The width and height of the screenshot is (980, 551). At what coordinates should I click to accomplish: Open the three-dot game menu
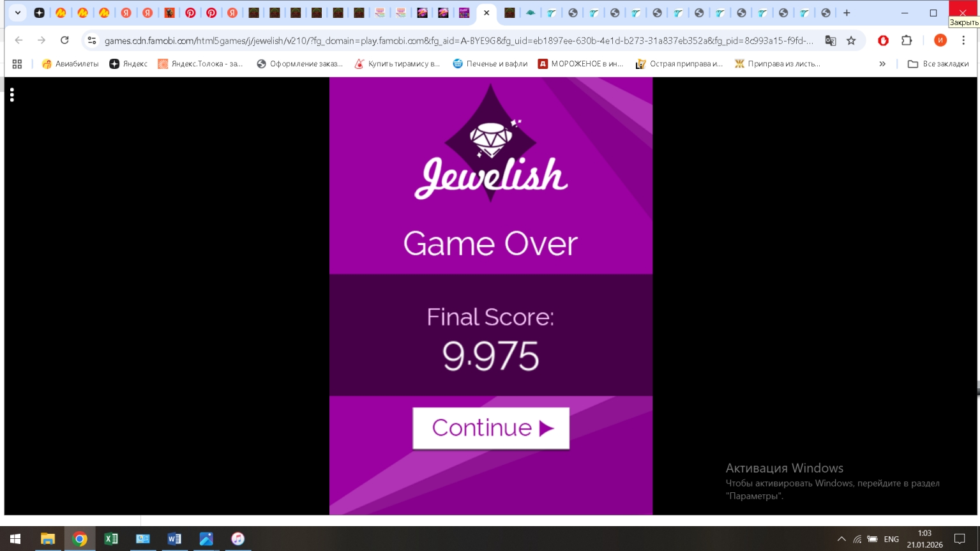click(12, 95)
